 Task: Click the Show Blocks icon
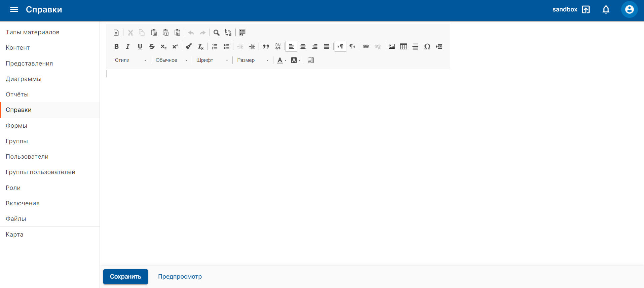[311, 60]
